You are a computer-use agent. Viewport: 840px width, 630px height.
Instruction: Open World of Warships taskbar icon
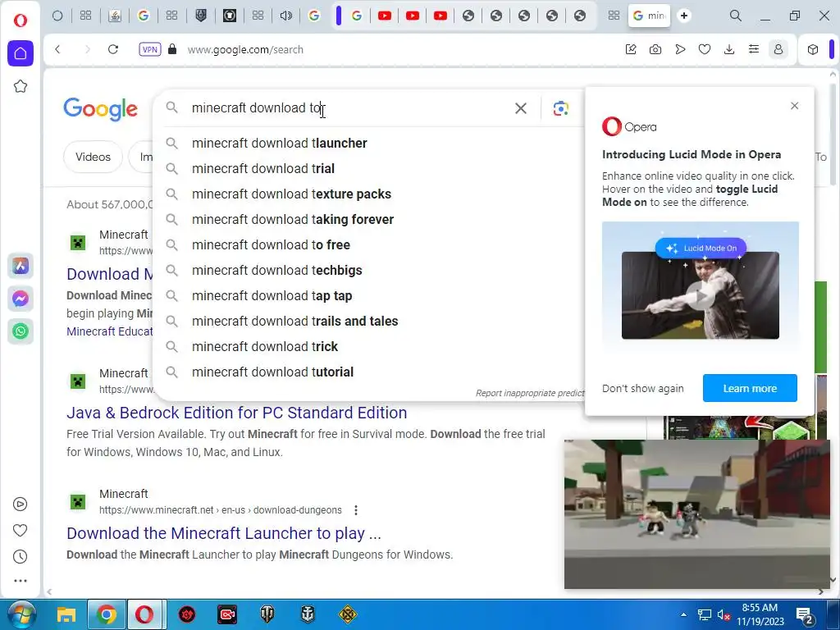pyautogui.click(x=308, y=614)
